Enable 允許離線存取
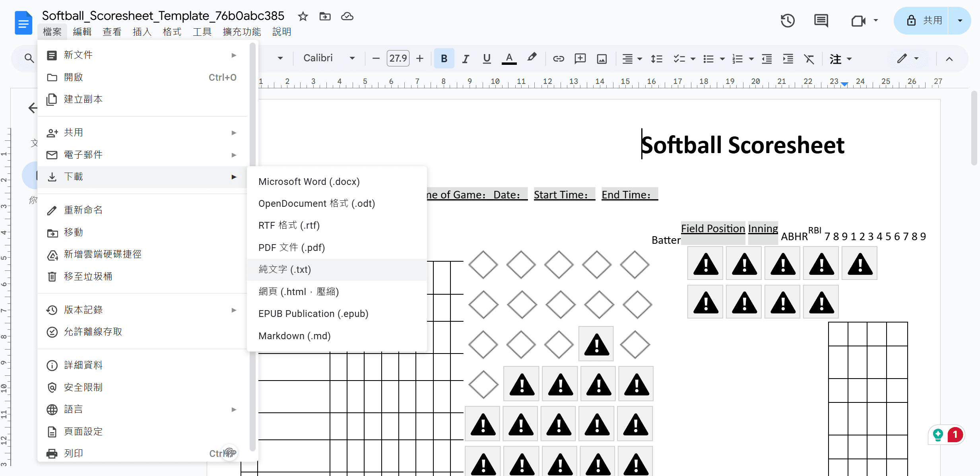Image resolution: width=980 pixels, height=476 pixels. tap(142, 332)
